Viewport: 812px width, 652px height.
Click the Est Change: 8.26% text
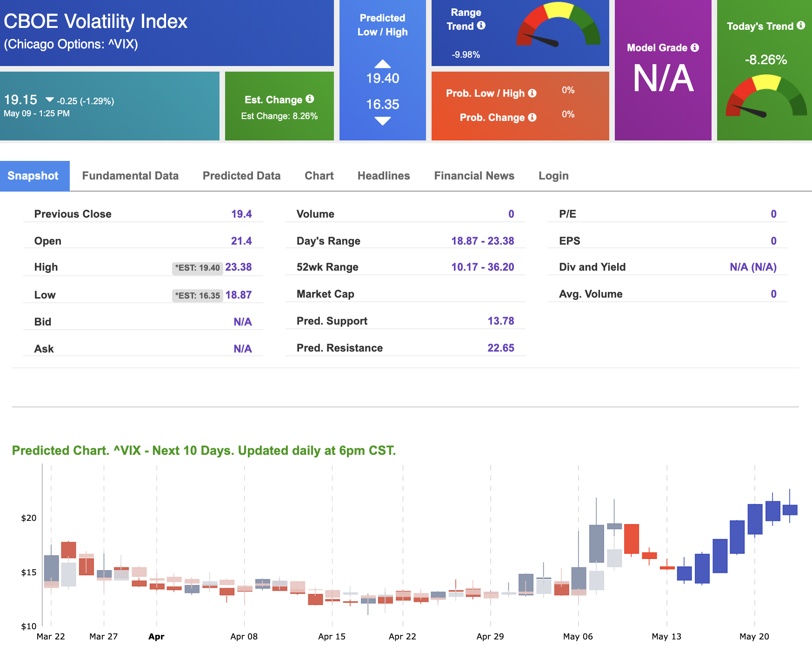click(279, 116)
